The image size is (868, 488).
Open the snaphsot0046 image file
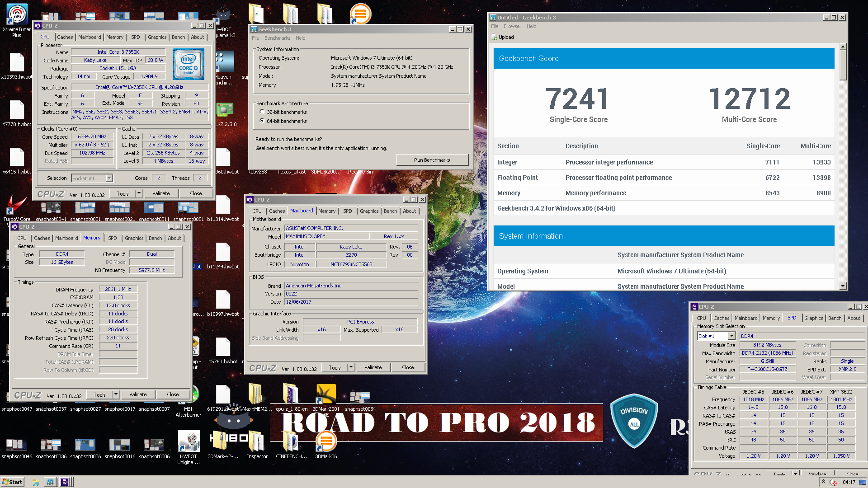(x=17, y=447)
